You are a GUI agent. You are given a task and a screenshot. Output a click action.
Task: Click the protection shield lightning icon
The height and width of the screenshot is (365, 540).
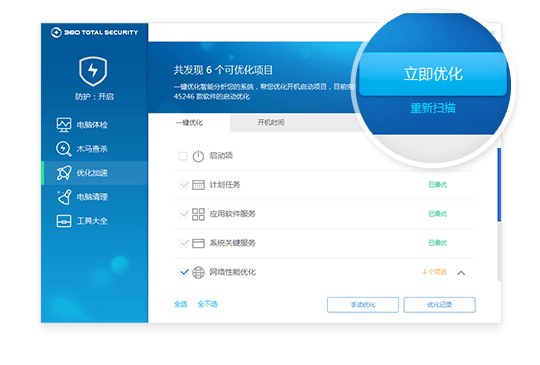(93, 71)
